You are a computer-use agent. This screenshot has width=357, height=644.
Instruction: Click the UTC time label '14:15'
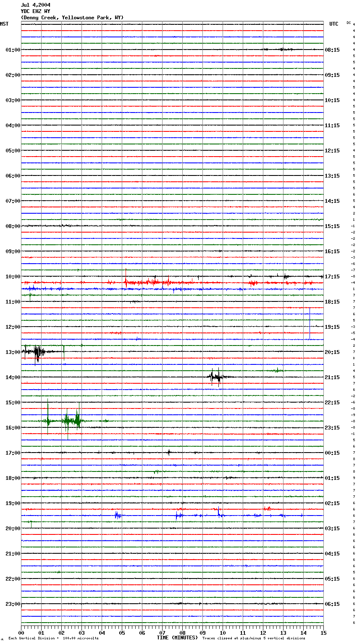pos(332,201)
